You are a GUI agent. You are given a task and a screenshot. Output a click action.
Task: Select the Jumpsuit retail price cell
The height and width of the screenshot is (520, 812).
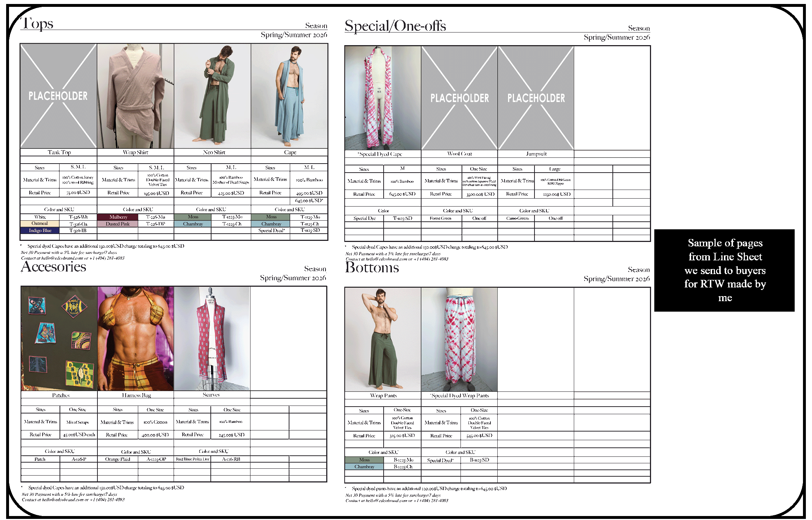(556, 194)
